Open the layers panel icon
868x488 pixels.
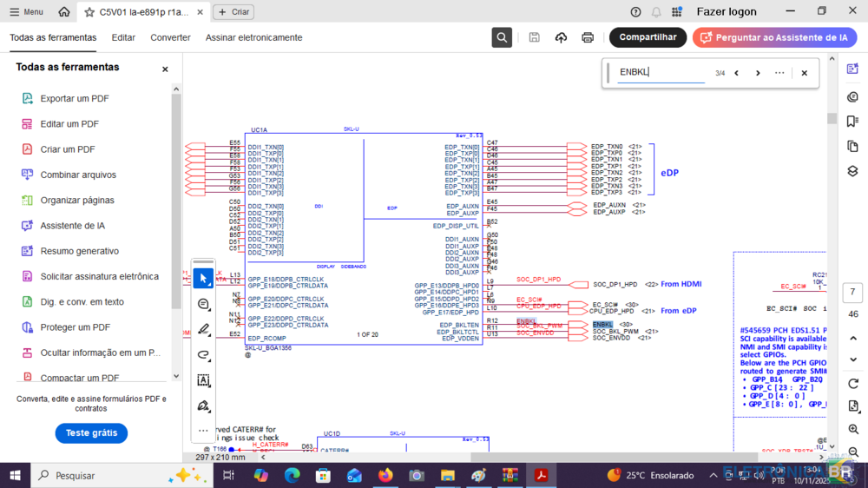[852, 171]
